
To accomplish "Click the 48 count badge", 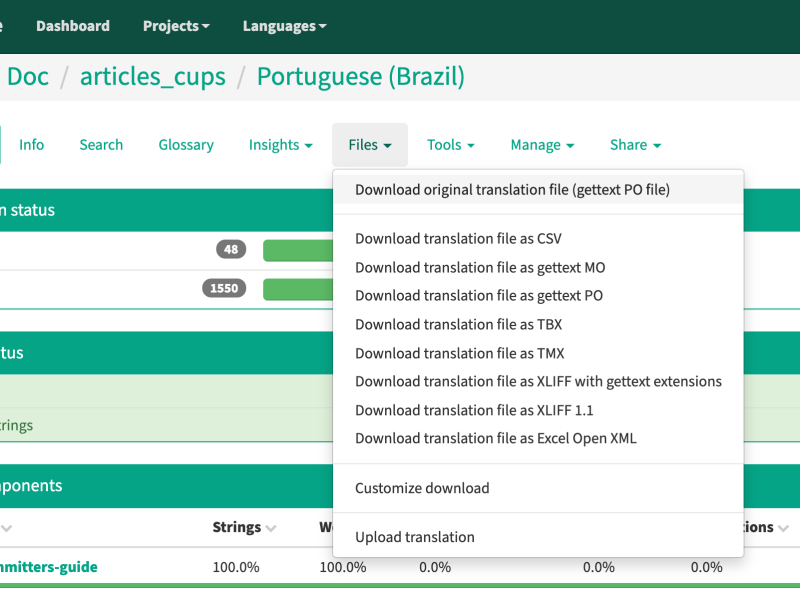I will (x=231, y=249).
